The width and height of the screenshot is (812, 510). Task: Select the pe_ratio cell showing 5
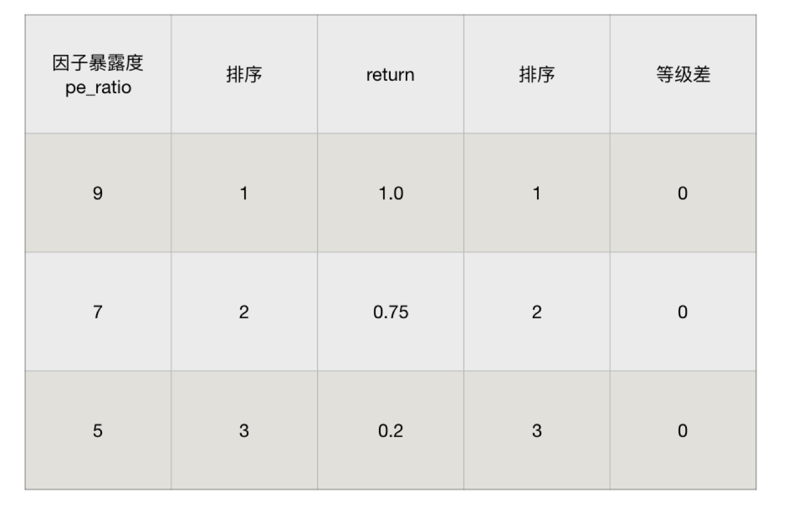pyautogui.click(x=98, y=430)
